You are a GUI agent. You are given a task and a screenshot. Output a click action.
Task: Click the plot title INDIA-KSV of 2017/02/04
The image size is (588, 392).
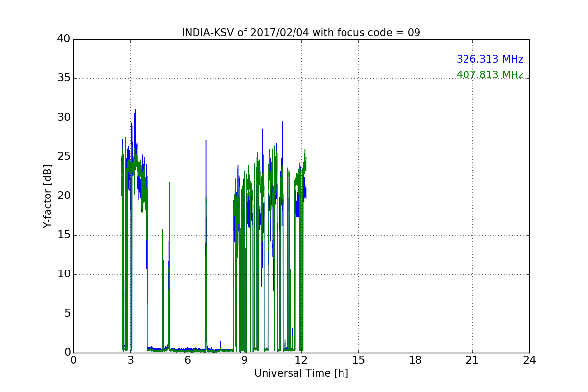[x=301, y=33]
